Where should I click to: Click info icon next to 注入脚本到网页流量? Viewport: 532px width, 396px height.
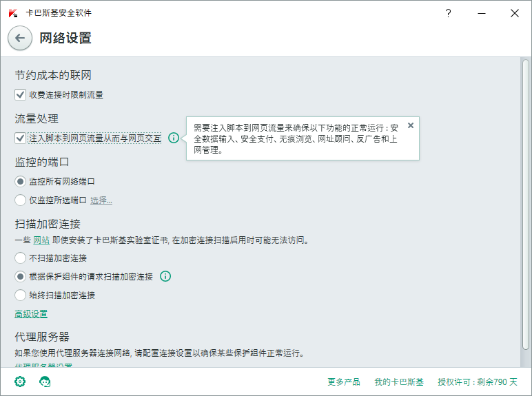pos(174,138)
